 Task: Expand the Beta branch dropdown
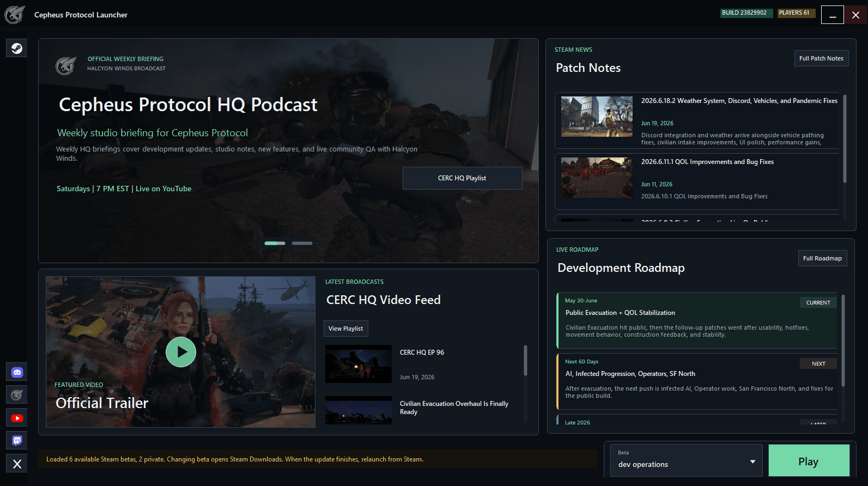click(686, 461)
